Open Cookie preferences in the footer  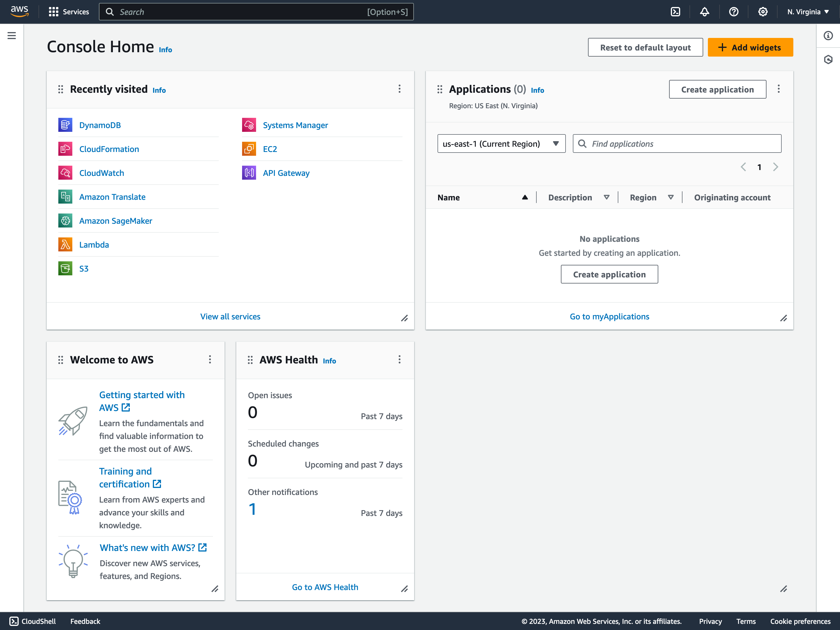pyautogui.click(x=800, y=621)
